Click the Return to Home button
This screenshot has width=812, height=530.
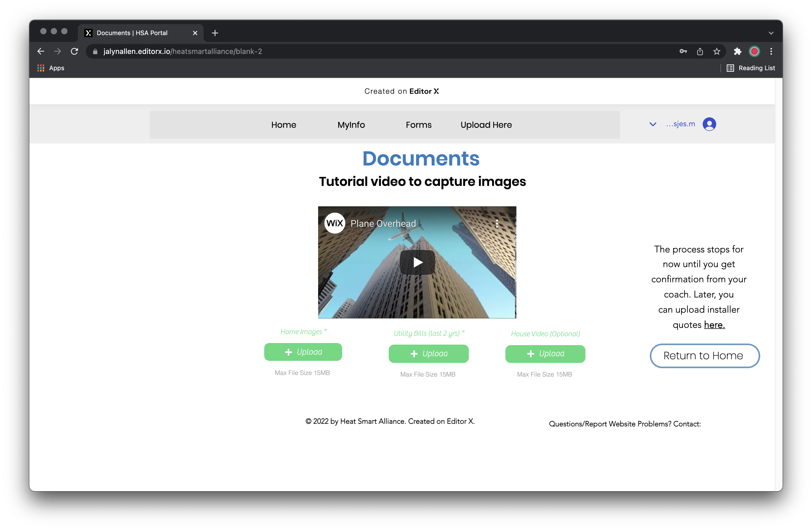(704, 356)
